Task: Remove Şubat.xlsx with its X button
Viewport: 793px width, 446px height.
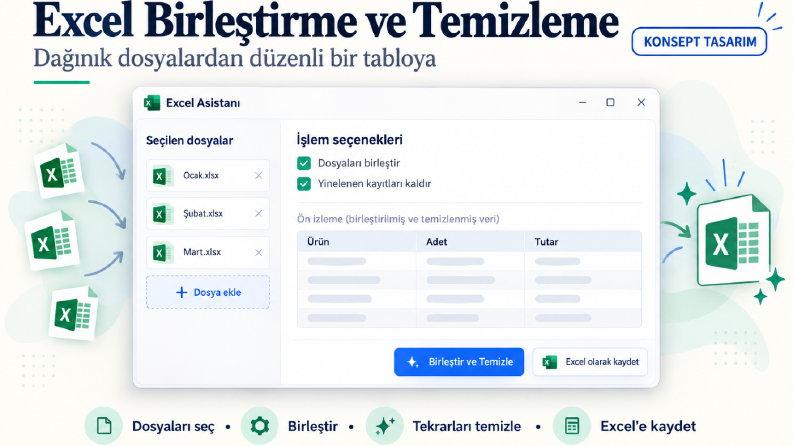Action: click(x=258, y=213)
